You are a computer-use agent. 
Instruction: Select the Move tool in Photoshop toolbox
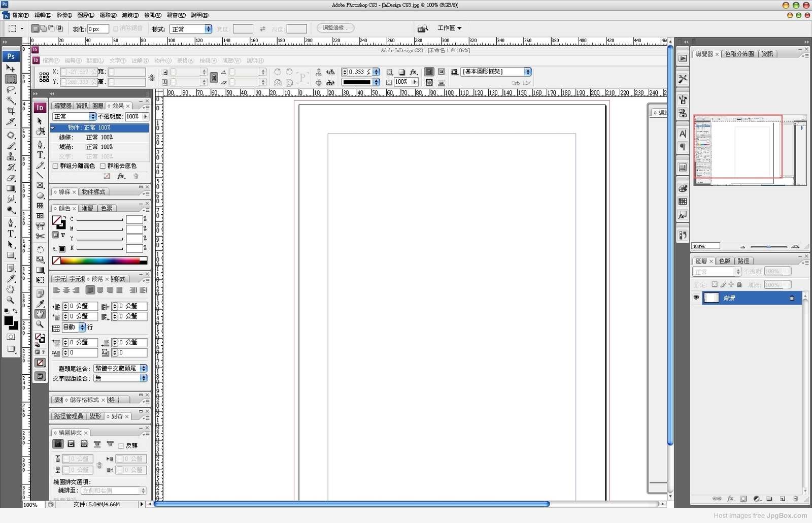point(10,68)
